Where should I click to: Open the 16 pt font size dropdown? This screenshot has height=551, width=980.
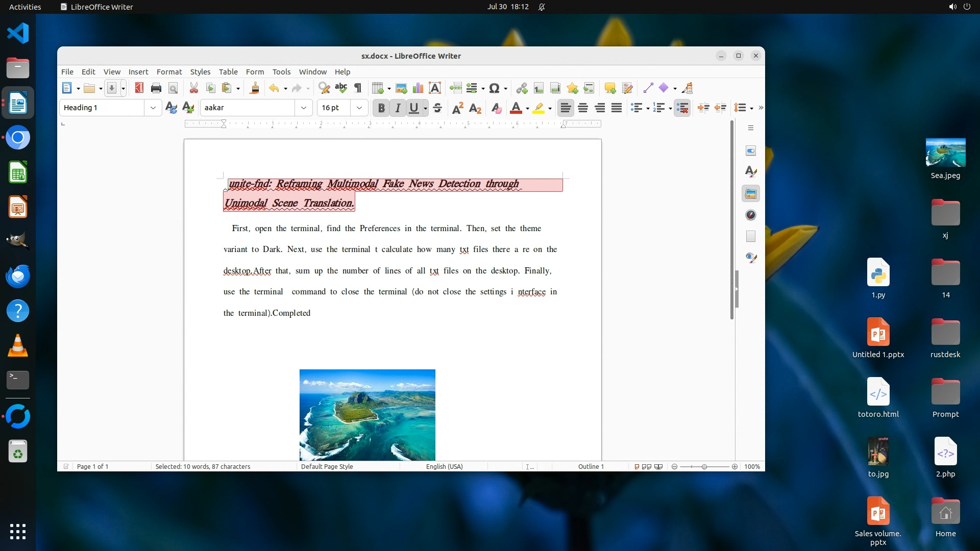tap(359, 108)
